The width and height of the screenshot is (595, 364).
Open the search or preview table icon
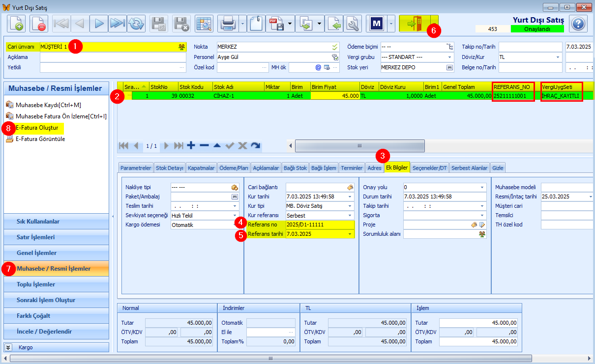(x=203, y=23)
